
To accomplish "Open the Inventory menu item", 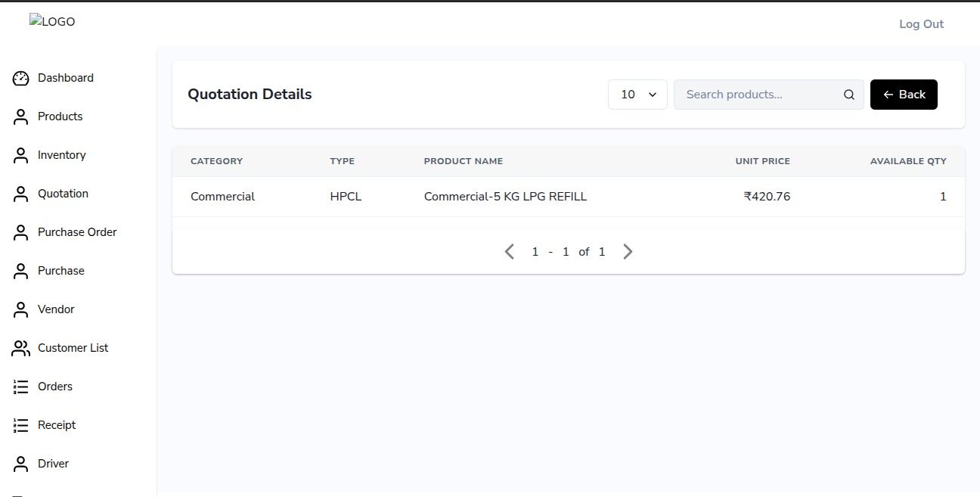I will 61,155.
